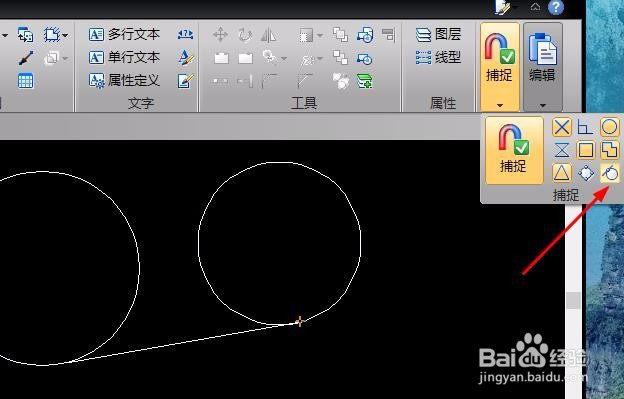Expand the 编辑 ribbon dropdown arrow
Image resolution: width=624 pixels, height=399 pixels.
(543, 105)
